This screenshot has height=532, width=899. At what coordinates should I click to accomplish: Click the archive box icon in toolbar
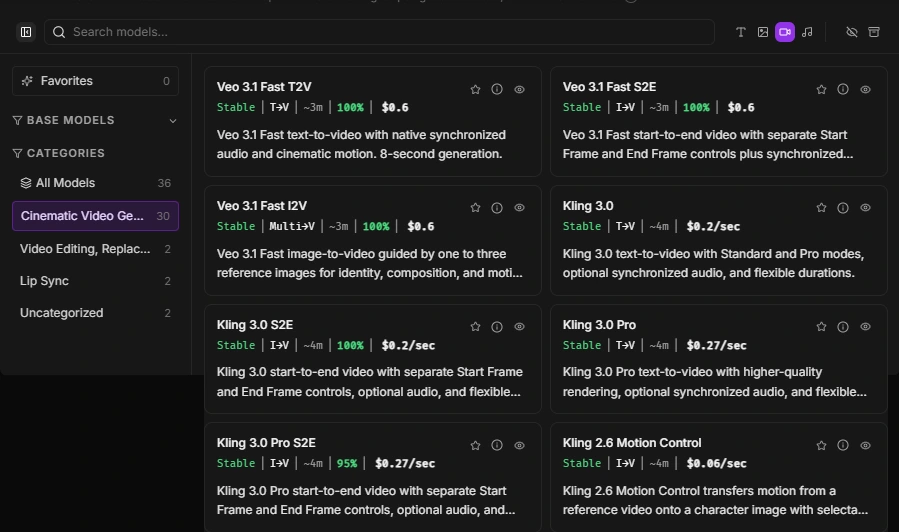pyautogui.click(x=874, y=32)
